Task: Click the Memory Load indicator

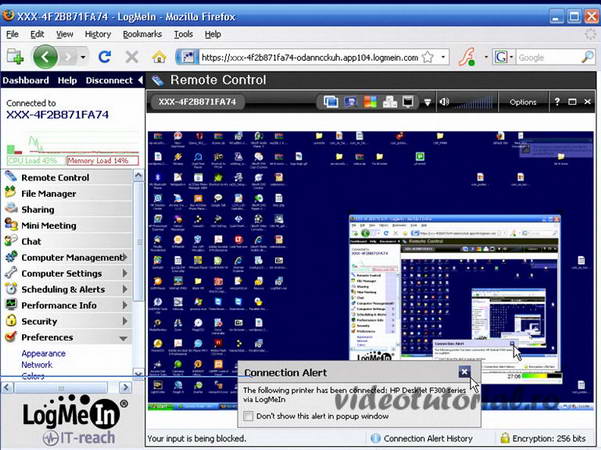Action: coord(103,161)
